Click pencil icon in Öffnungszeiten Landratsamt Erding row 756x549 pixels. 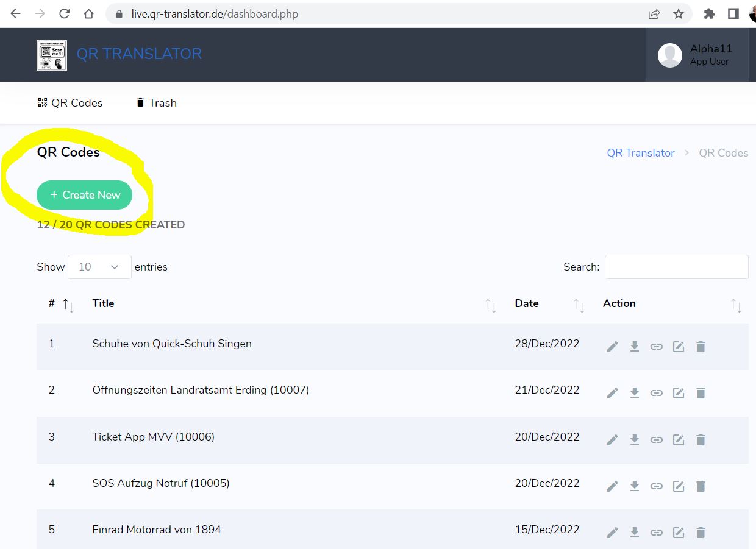pos(612,393)
